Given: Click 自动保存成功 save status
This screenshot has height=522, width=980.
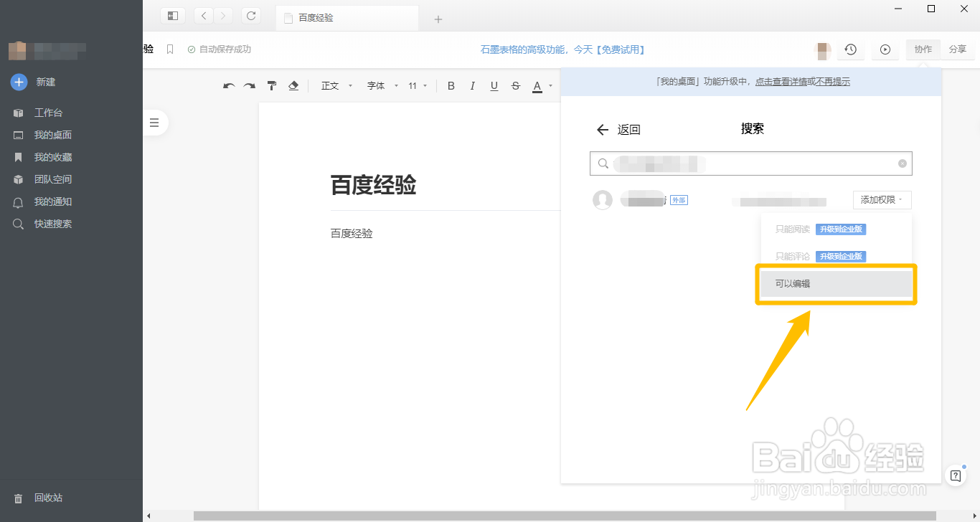Looking at the screenshot, I should (220, 49).
